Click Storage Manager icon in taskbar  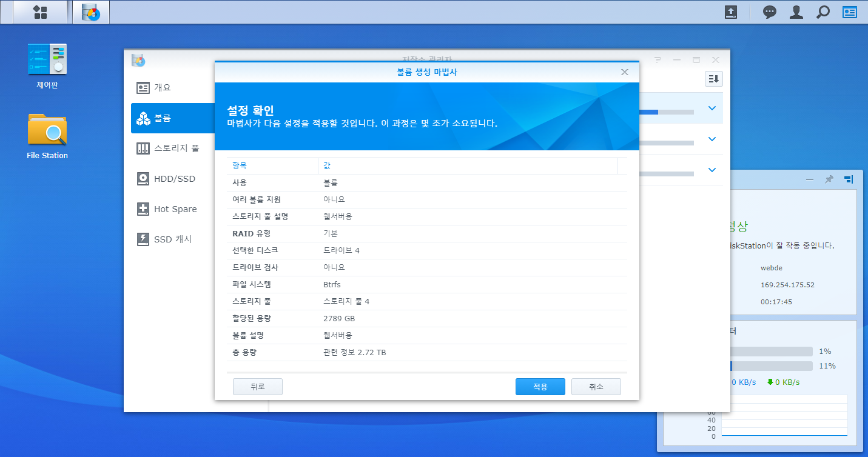91,12
